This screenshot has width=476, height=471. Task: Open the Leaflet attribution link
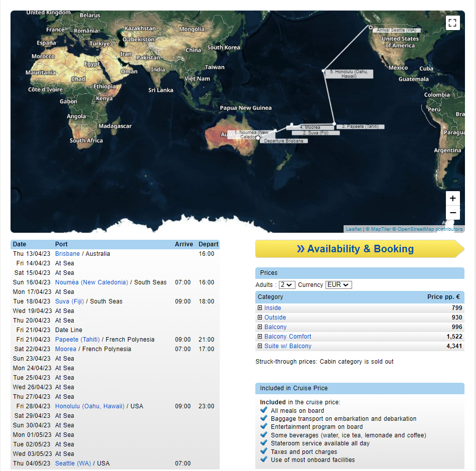click(354, 229)
